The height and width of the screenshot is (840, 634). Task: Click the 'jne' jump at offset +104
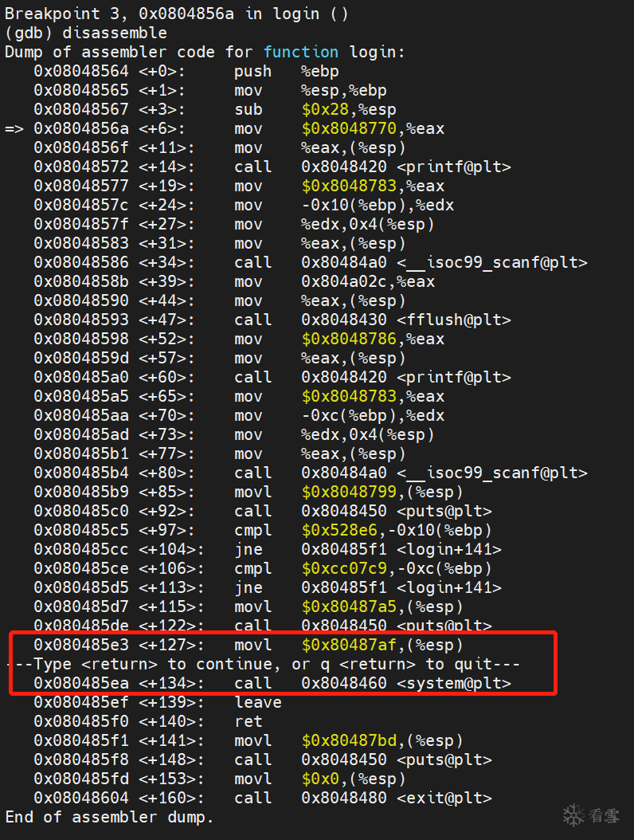(x=249, y=550)
